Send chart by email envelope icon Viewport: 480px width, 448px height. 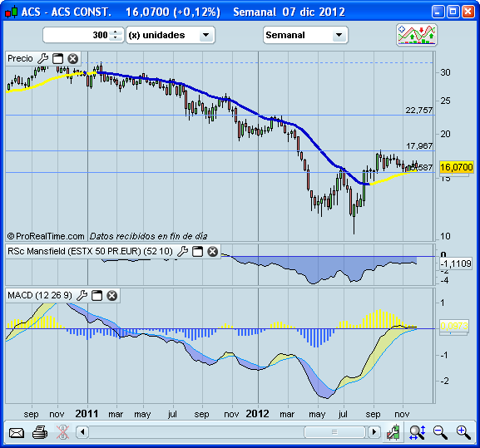click(x=17, y=433)
